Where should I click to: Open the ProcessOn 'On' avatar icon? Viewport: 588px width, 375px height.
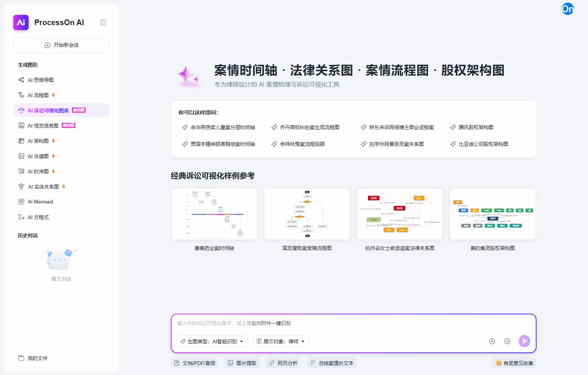click(x=568, y=9)
